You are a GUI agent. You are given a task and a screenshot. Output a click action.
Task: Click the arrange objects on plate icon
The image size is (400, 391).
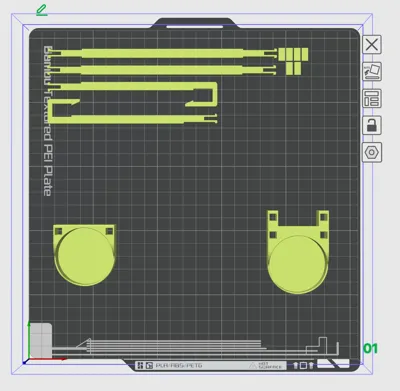[x=372, y=98]
